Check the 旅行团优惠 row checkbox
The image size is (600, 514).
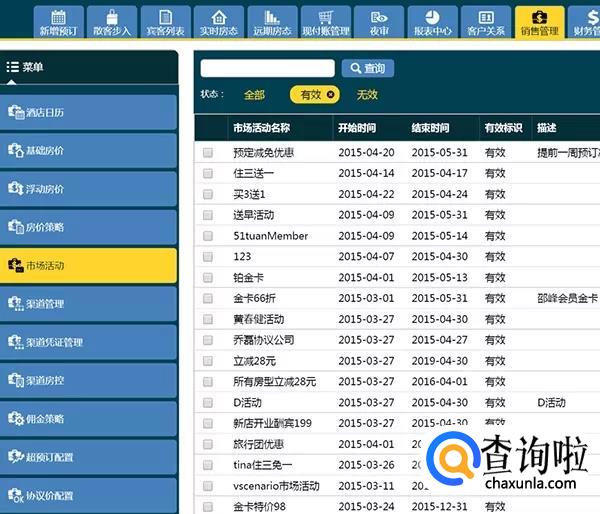click(208, 444)
